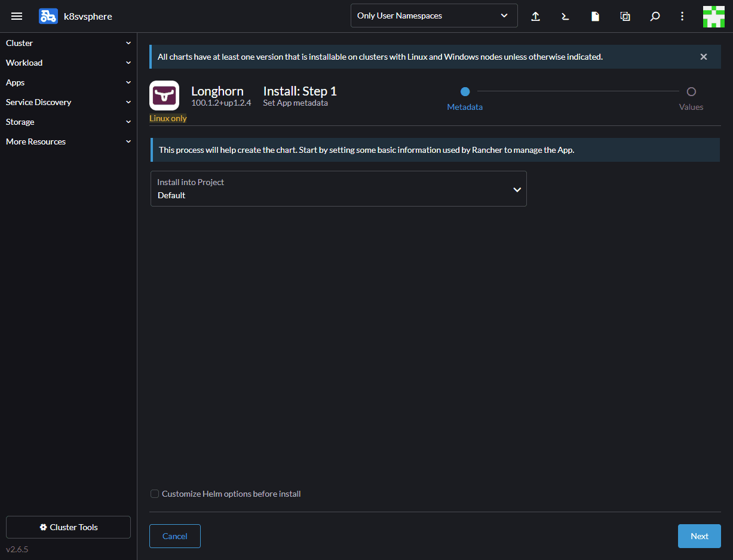Open the resource search icon

(x=655, y=16)
